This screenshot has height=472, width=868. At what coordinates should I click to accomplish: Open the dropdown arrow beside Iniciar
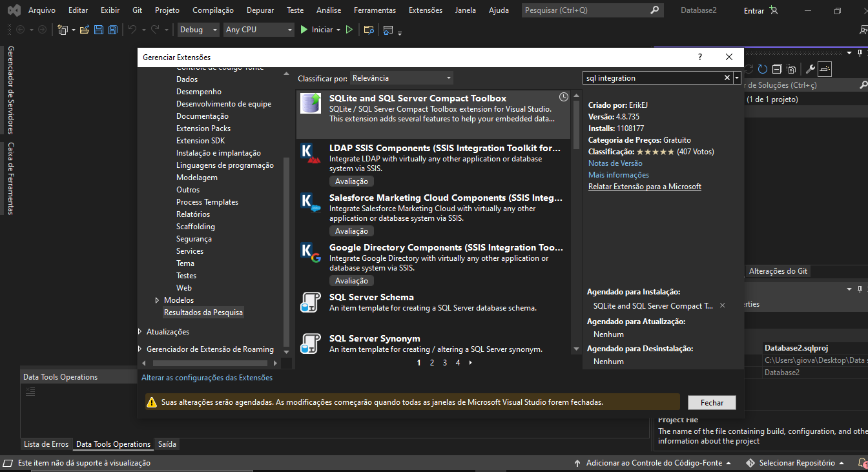coord(338,30)
